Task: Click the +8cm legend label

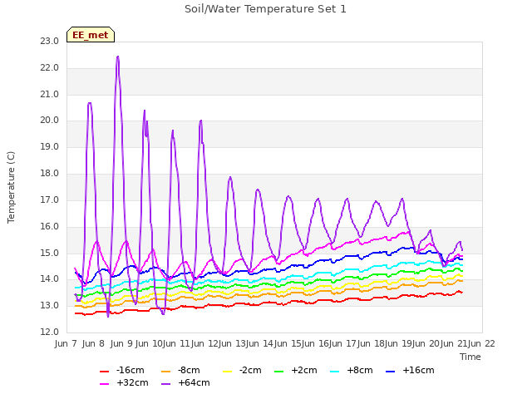Action: (360, 370)
